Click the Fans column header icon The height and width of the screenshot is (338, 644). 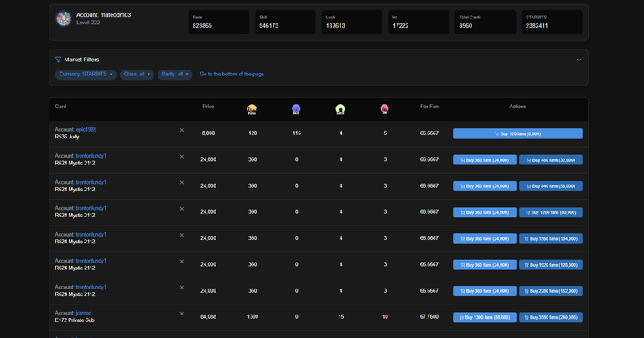point(252,109)
